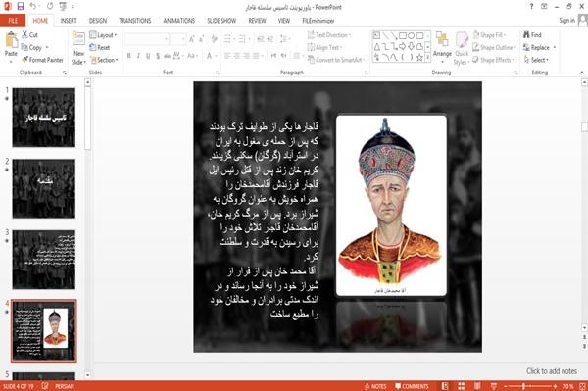Viewport: 588px width, 391px height.
Task: Click the Find button
Action: click(532, 35)
